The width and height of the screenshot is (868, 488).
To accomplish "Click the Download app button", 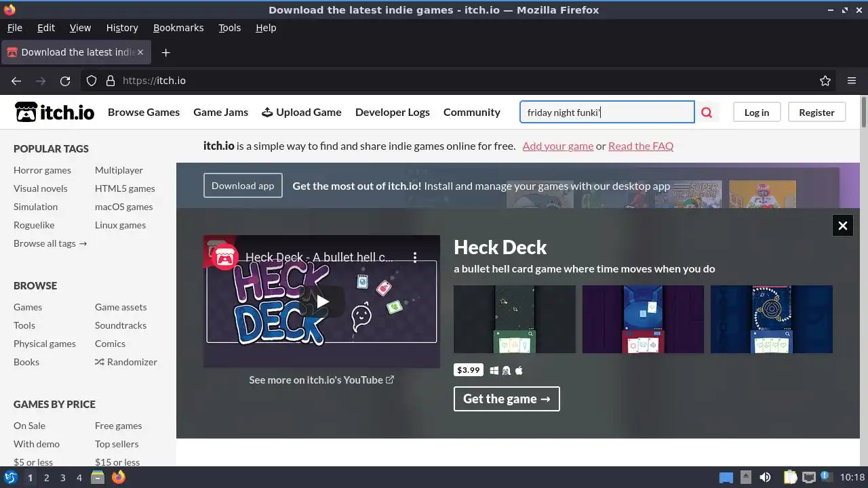I will 243,186.
